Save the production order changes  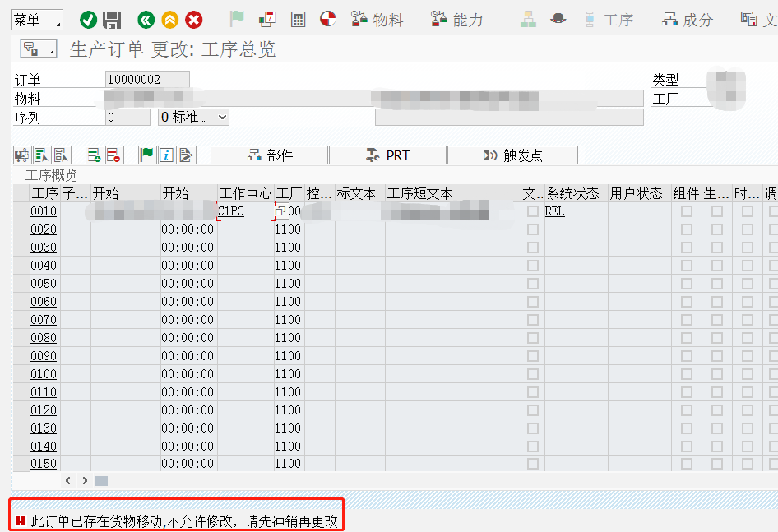(111, 19)
